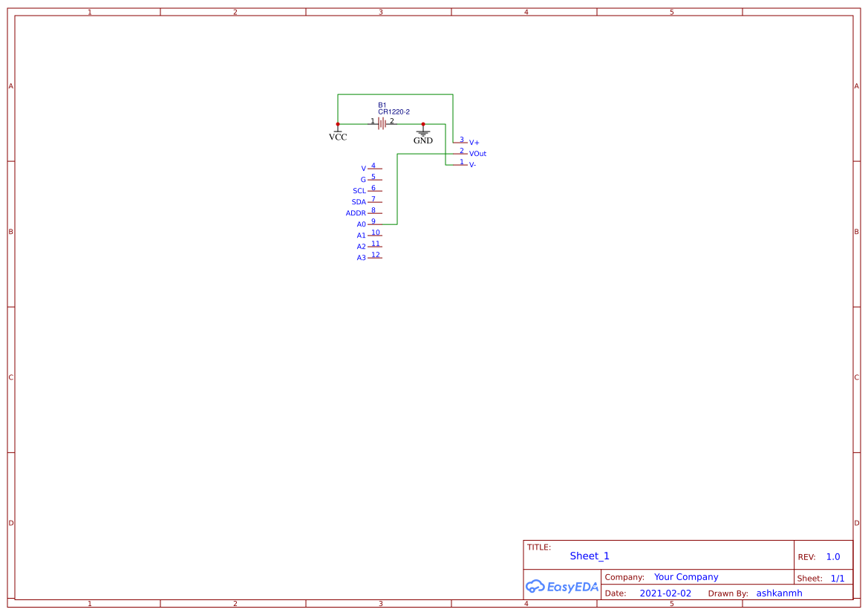Select the date 2021-02-02
The image size is (868, 615).
tap(665, 593)
